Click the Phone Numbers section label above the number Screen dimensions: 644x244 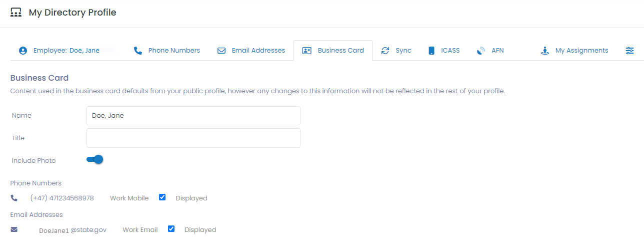[36, 183]
